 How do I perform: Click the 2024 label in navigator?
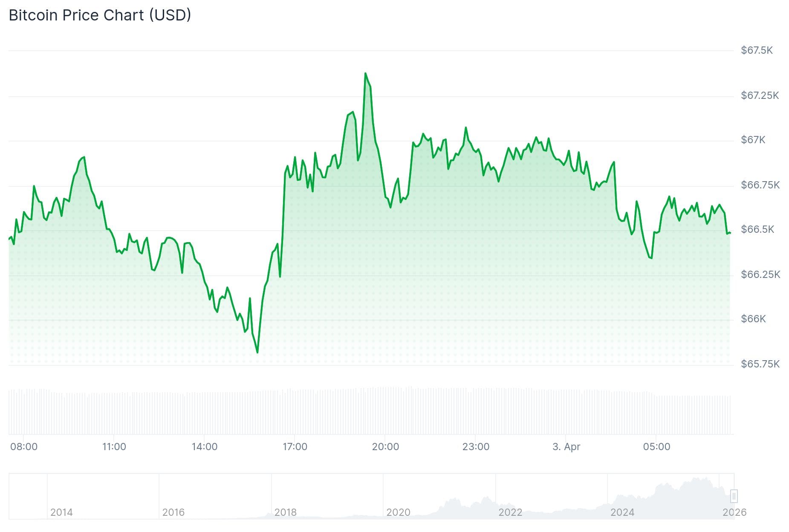(x=622, y=512)
